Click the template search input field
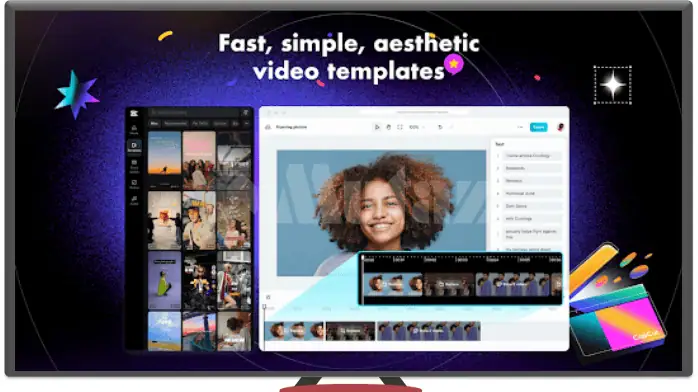Image resolution: width=698 pixels, height=392 pixels. click(195, 113)
